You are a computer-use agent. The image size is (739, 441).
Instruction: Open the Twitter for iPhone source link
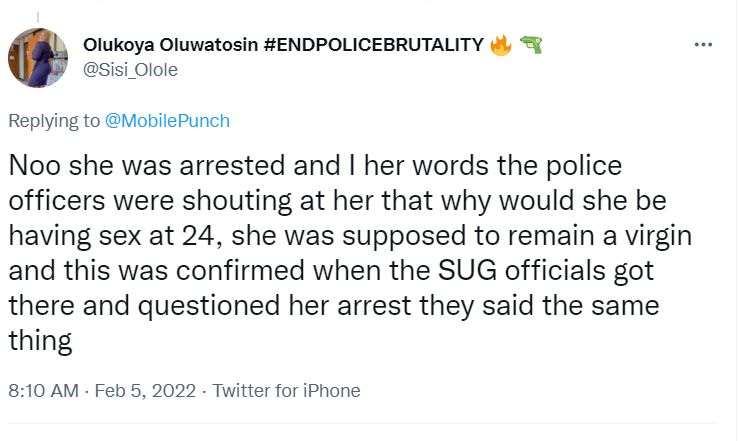(287, 391)
